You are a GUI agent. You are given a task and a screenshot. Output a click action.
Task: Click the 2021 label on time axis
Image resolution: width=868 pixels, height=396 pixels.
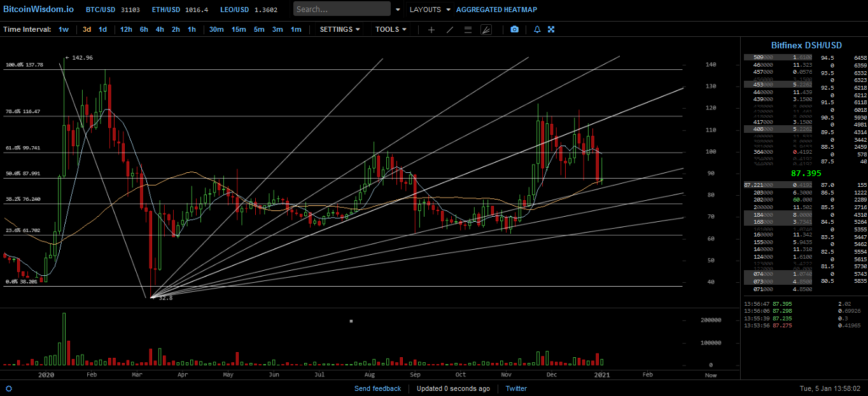601,375
